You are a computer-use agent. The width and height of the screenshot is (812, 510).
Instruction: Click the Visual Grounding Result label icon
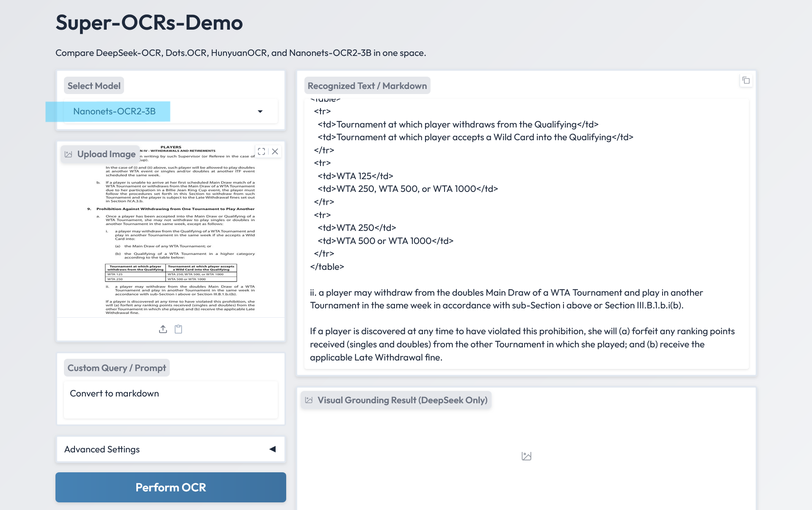click(x=309, y=400)
